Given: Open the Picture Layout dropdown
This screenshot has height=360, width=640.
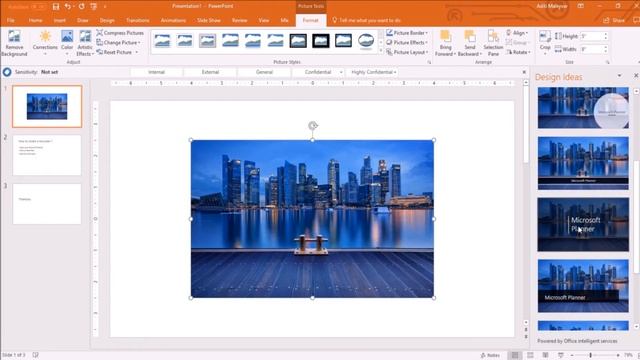Looking at the screenshot, I should [407, 52].
